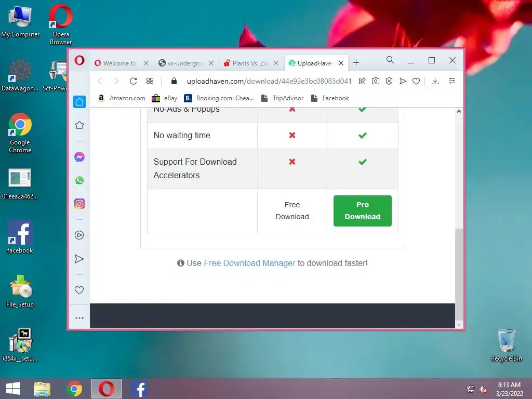Open the snapshot edit icon
This screenshot has height=399, width=532.
pyautogui.click(x=362, y=81)
